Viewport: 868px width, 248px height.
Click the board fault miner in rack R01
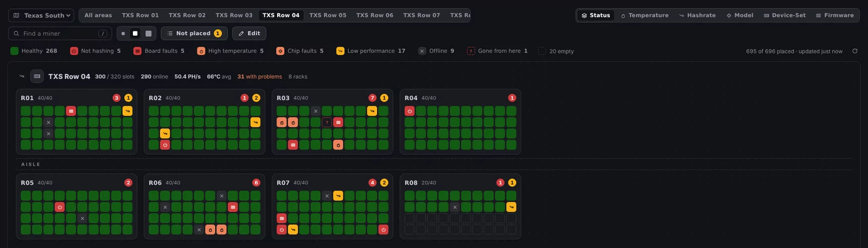pyautogui.click(x=71, y=111)
